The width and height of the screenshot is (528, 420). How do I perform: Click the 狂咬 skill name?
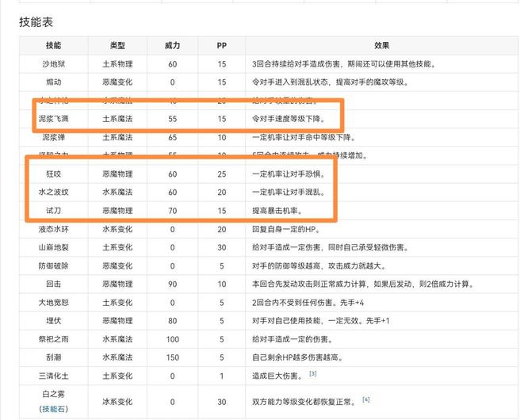[53, 174]
